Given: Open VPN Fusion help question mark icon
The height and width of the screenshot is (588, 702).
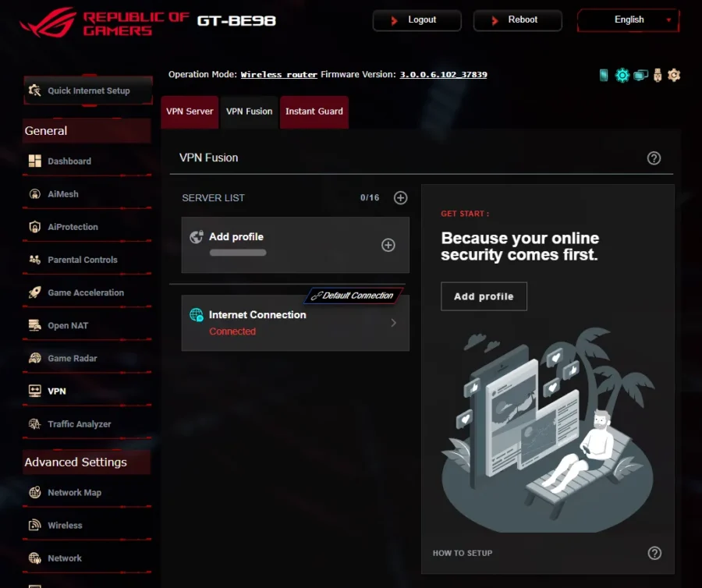Looking at the screenshot, I should pos(654,158).
